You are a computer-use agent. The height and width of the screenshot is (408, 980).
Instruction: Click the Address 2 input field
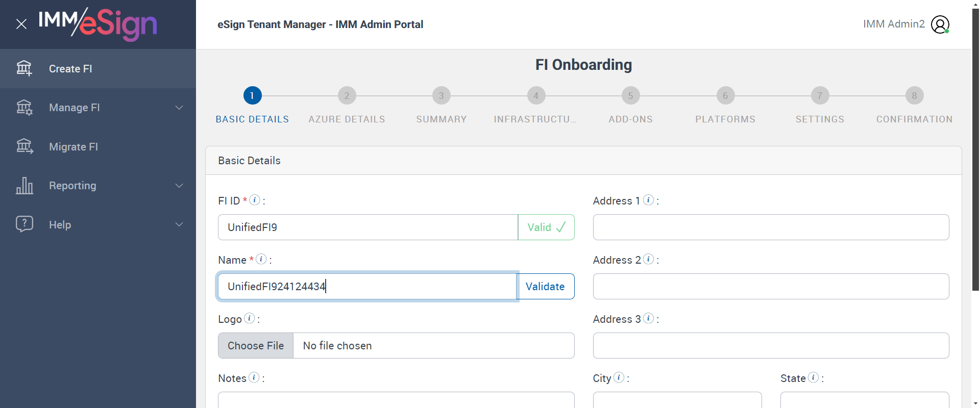[x=771, y=287]
